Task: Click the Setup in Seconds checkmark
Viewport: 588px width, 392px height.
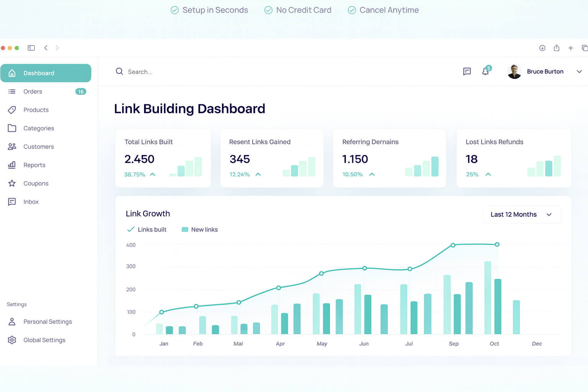Action: coord(175,10)
